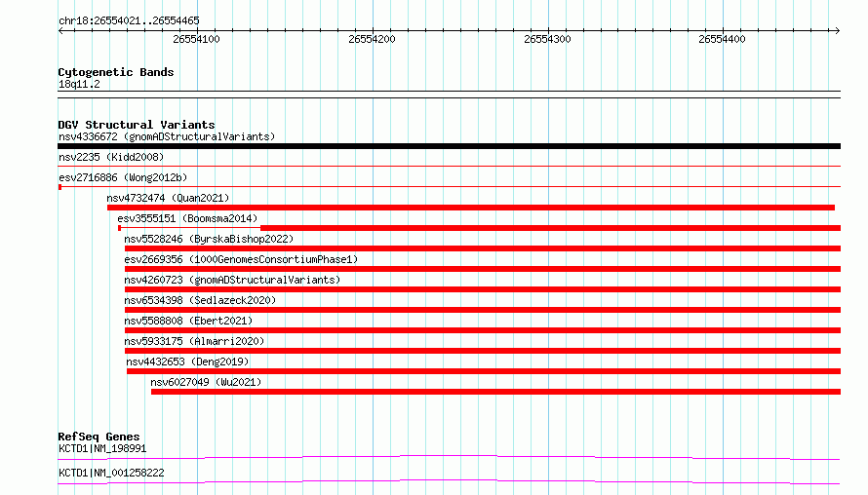Click the RefSeq Genes track title
The width and height of the screenshot is (868, 495).
click(99, 437)
